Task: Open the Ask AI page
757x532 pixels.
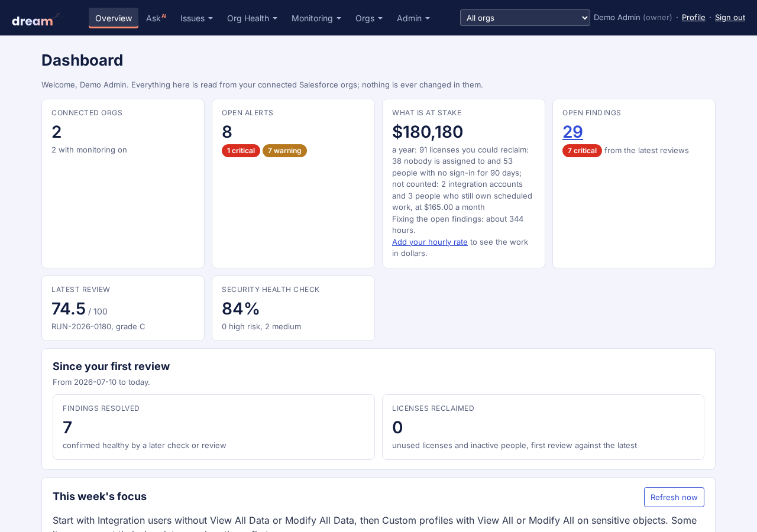Action: 156,18
